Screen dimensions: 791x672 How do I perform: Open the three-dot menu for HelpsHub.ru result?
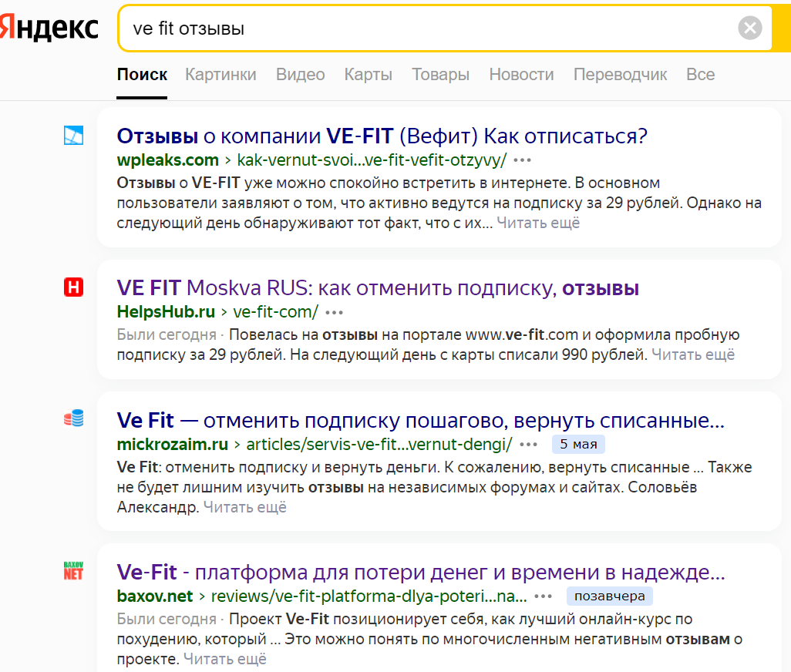tap(334, 313)
